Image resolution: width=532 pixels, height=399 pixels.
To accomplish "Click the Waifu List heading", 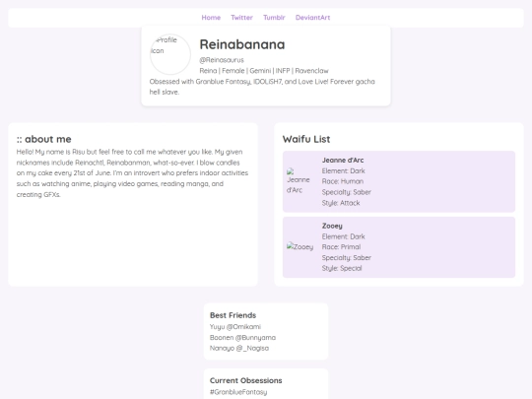I will [306, 139].
